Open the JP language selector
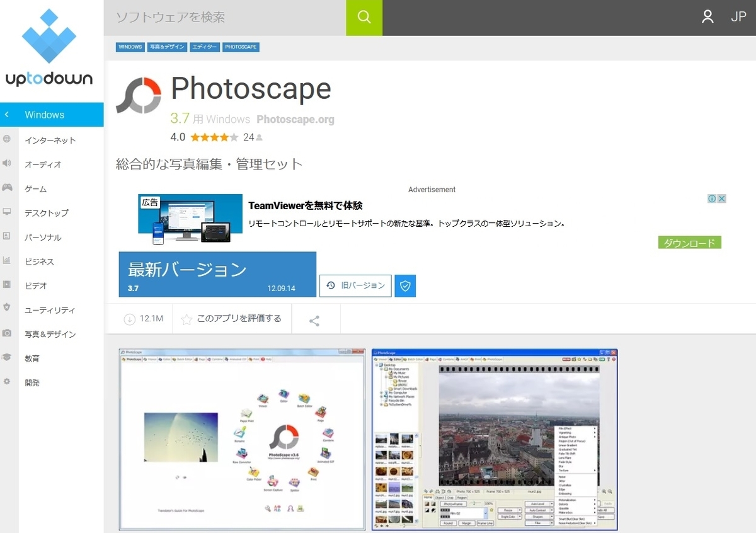The height and width of the screenshot is (533, 756). [738, 18]
